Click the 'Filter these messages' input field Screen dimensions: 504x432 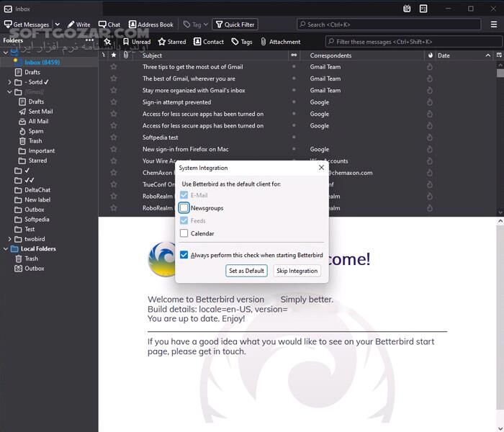pyautogui.click(x=414, y=42)
